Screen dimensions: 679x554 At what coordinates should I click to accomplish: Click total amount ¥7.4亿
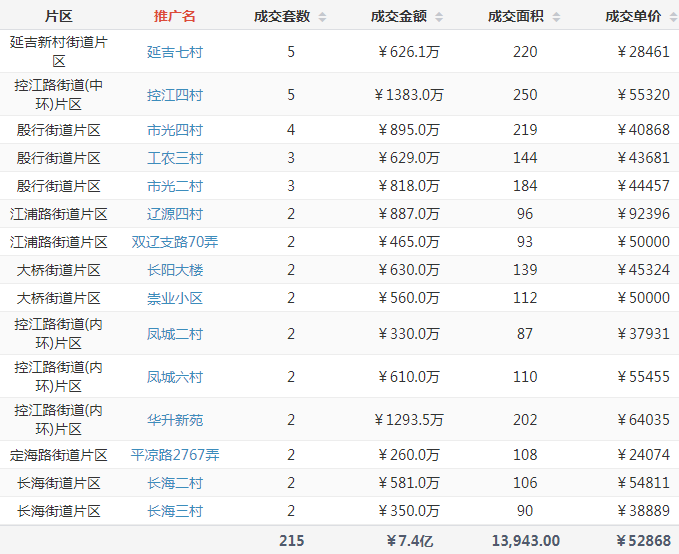[x=409, y=541]
